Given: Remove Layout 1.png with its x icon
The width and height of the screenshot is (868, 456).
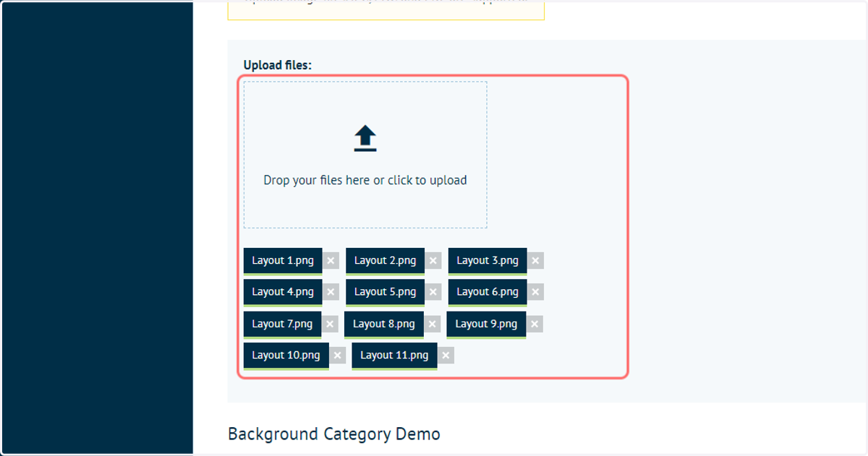Looking at the screenshot, I should 331,261.
